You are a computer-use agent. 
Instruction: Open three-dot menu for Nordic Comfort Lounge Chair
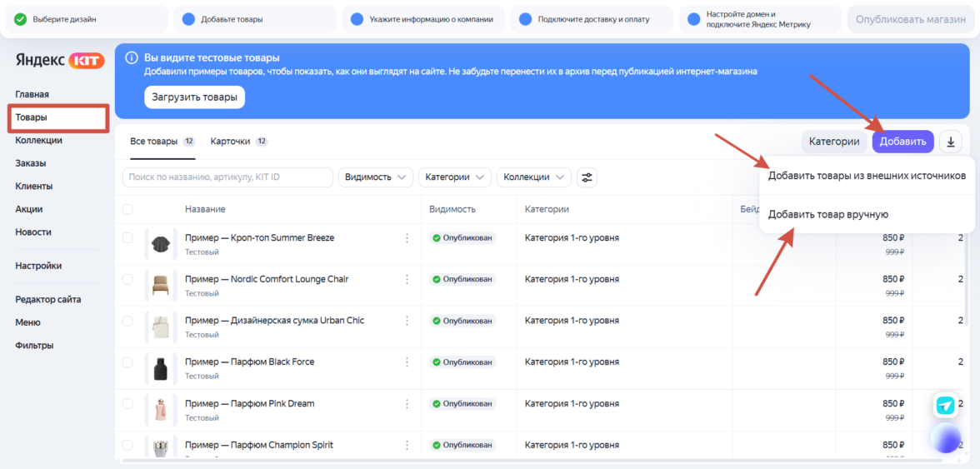pos(407,280)
